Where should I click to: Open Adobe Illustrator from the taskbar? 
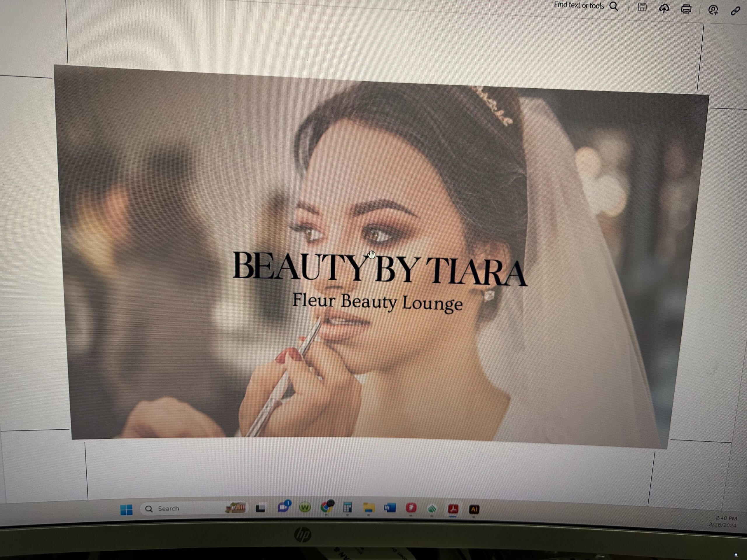[x=474, y=509]
